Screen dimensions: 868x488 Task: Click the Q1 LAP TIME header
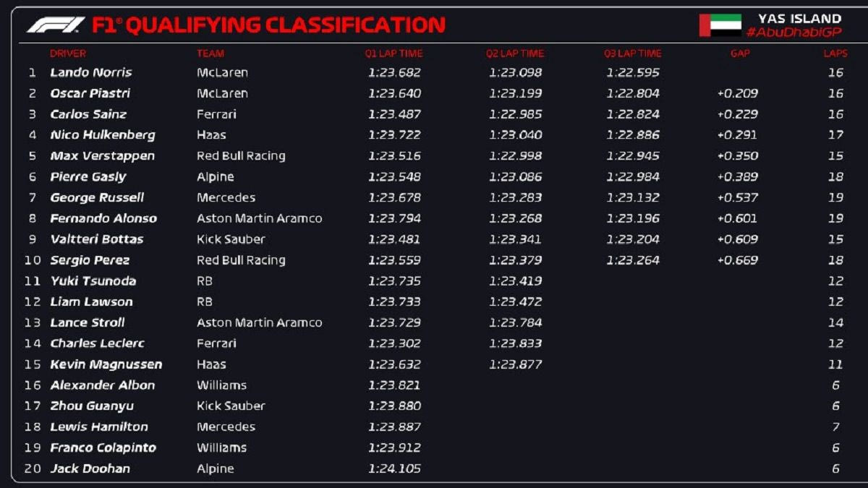(x=393, y=53)
